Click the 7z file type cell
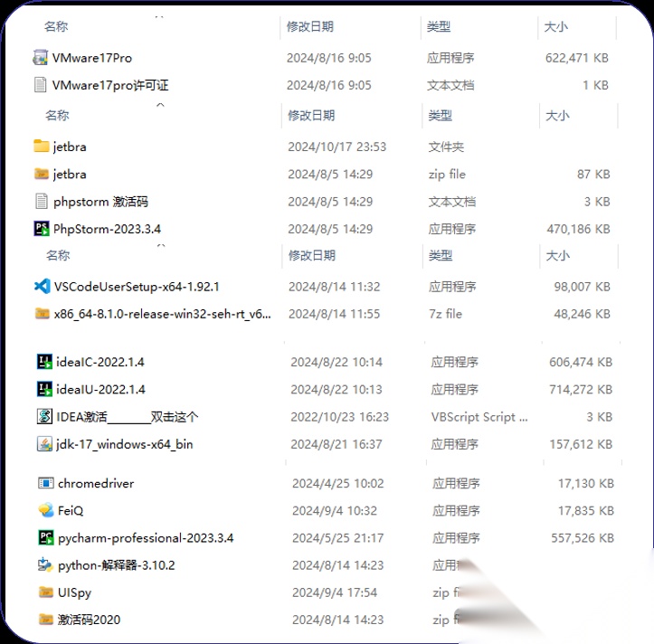This screenshot has height=644, width=654. 445,314
